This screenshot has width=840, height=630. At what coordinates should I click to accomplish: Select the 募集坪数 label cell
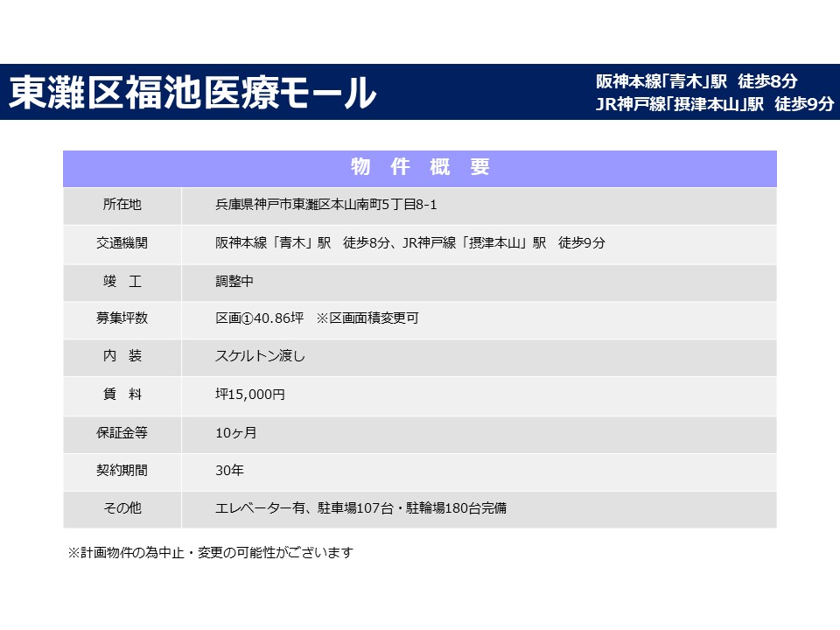(x=122, y=318)
